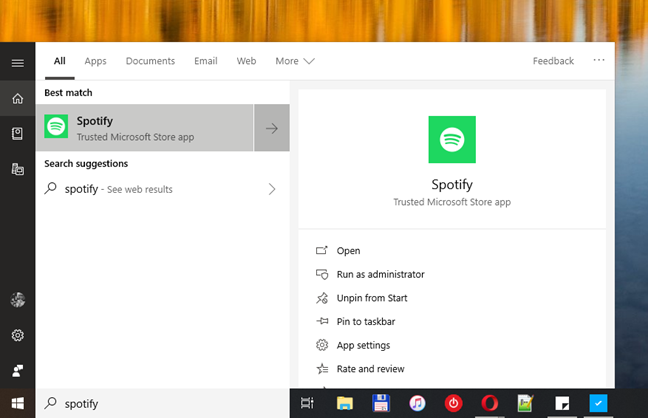Select the magnifier icon in the search box
This screenshot has width=648, height=418.
coord(50,403)
